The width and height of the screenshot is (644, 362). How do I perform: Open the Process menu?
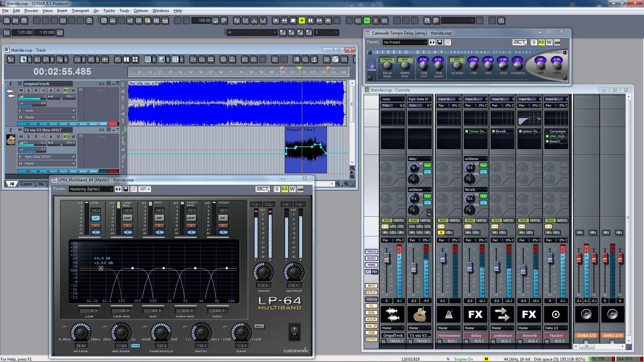point(31,11)
